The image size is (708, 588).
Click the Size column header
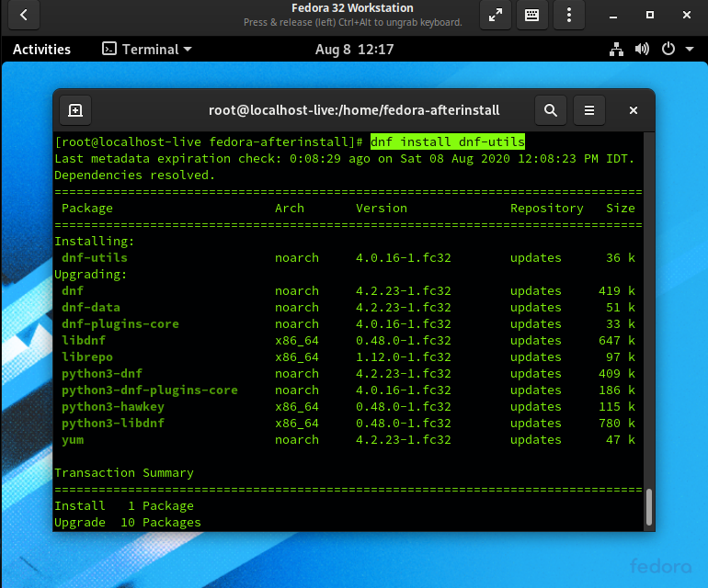(621, 208)
